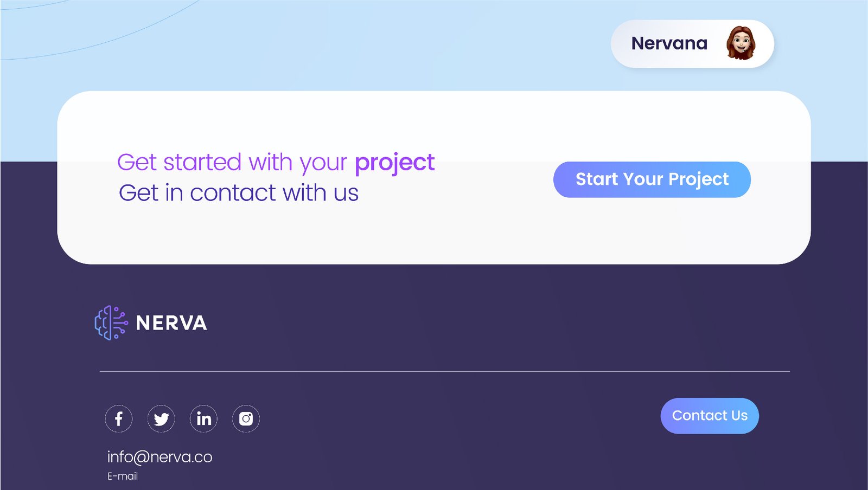The image size is (868, 490).
Task: Click the bold purple word "project"
Action: click(x=394, y=163)
